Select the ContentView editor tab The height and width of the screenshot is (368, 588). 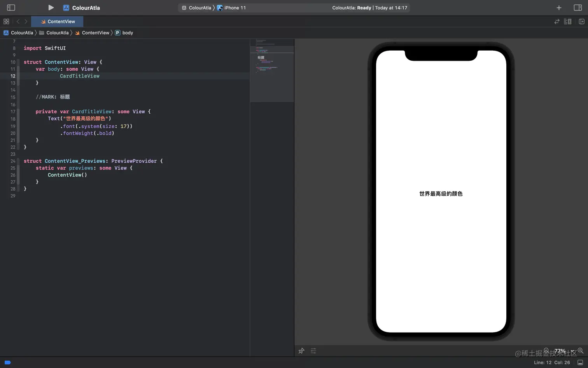pyautogui.click(x=58, y=21)
